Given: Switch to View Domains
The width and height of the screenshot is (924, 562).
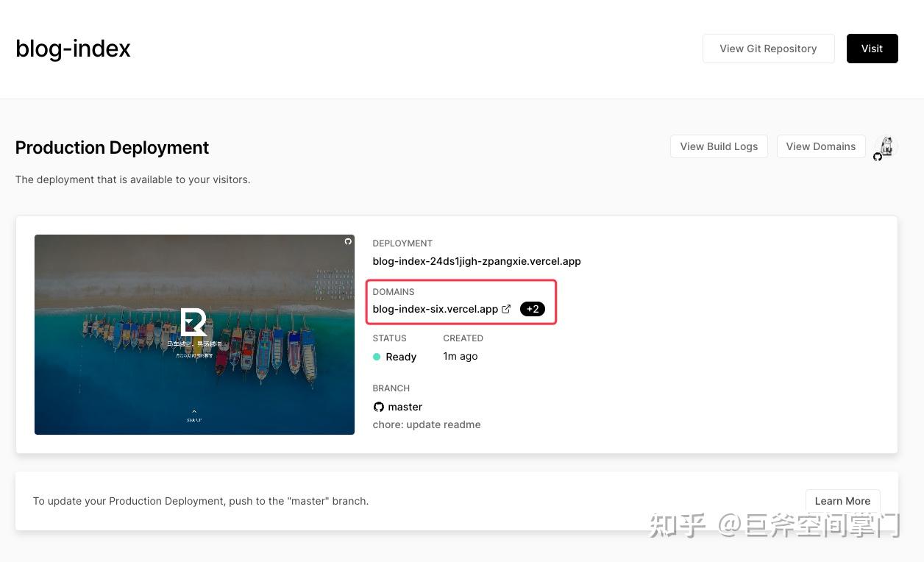Looking at the screenshot, I should tap(820, 146).
